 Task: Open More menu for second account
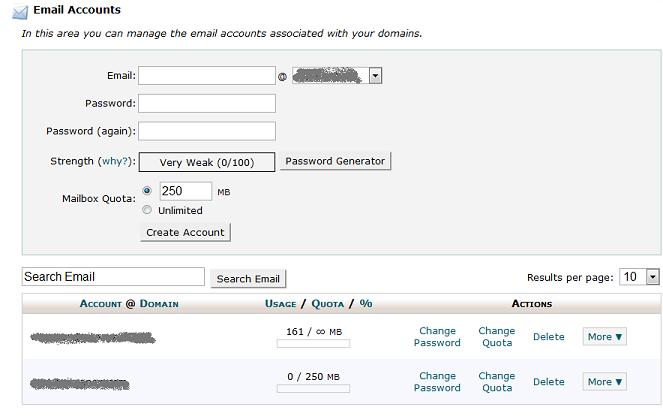(x=605, y=382)
